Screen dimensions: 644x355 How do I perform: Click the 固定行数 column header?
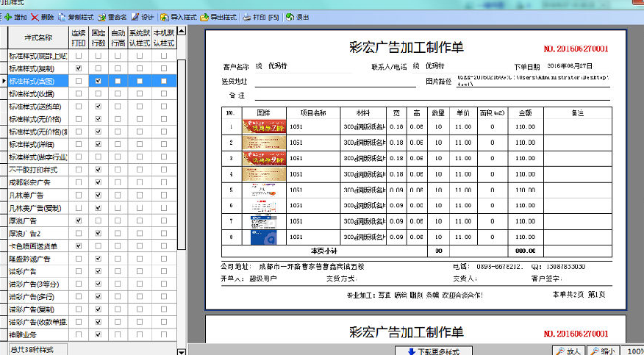click(x=99, y=37)
